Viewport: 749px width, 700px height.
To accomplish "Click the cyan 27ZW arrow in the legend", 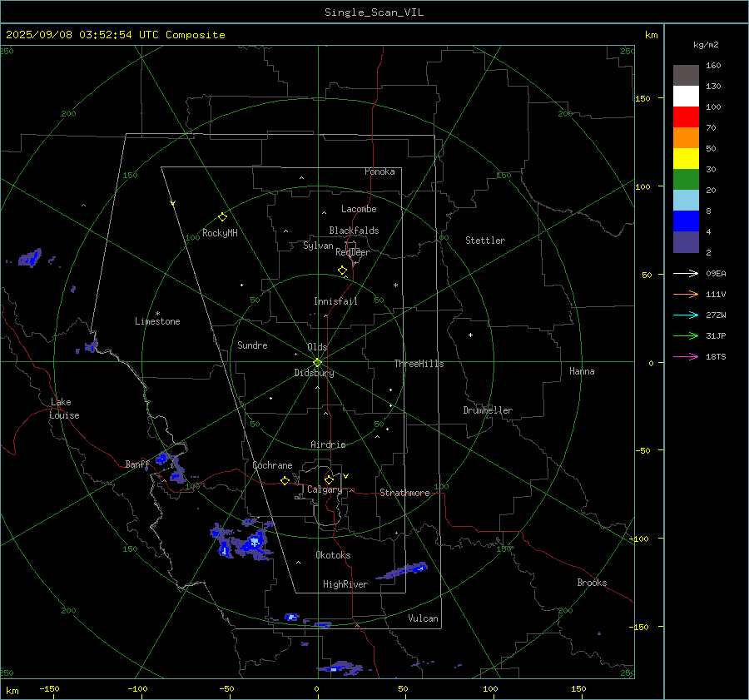I will pos(686,315).
